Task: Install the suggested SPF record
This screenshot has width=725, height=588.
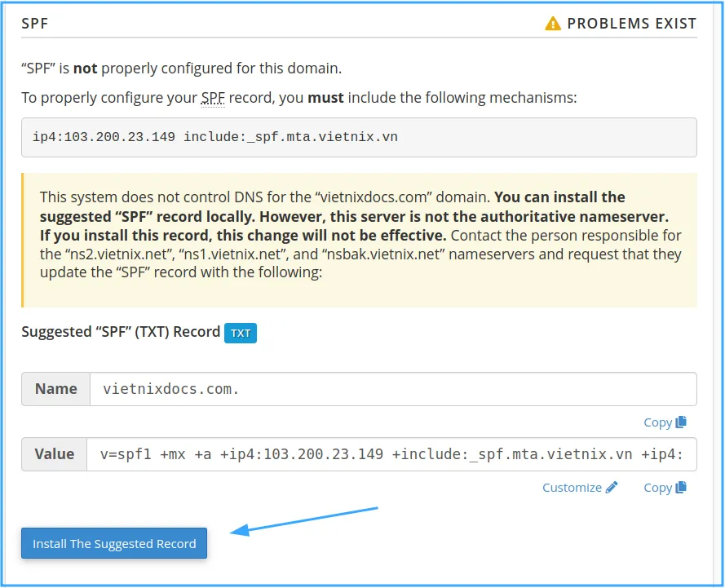Action: 114,543
